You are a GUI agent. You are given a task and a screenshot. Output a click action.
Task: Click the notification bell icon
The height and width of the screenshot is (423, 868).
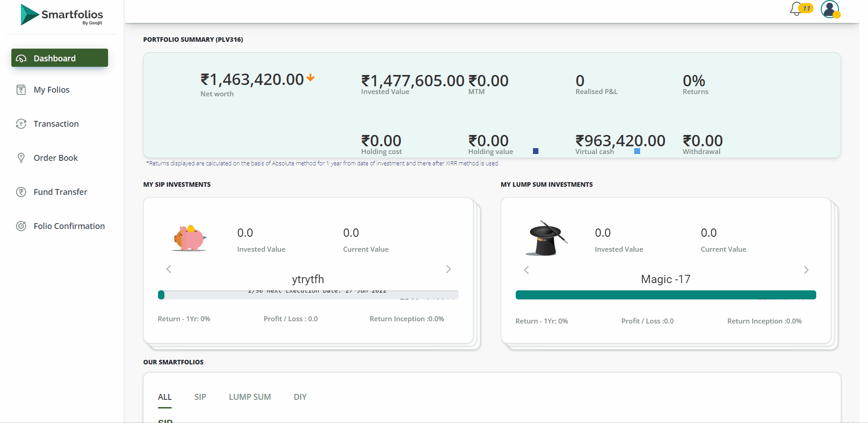796,9
